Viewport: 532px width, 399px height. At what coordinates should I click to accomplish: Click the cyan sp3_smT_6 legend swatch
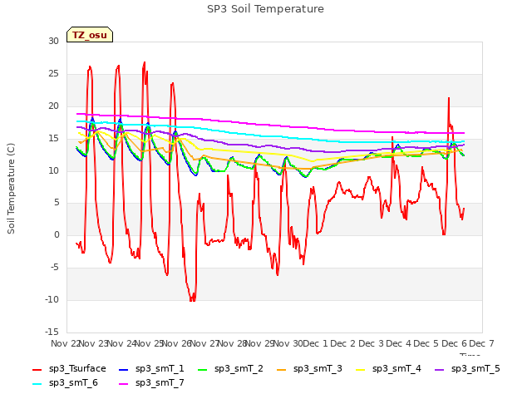[x=37, y=384]
